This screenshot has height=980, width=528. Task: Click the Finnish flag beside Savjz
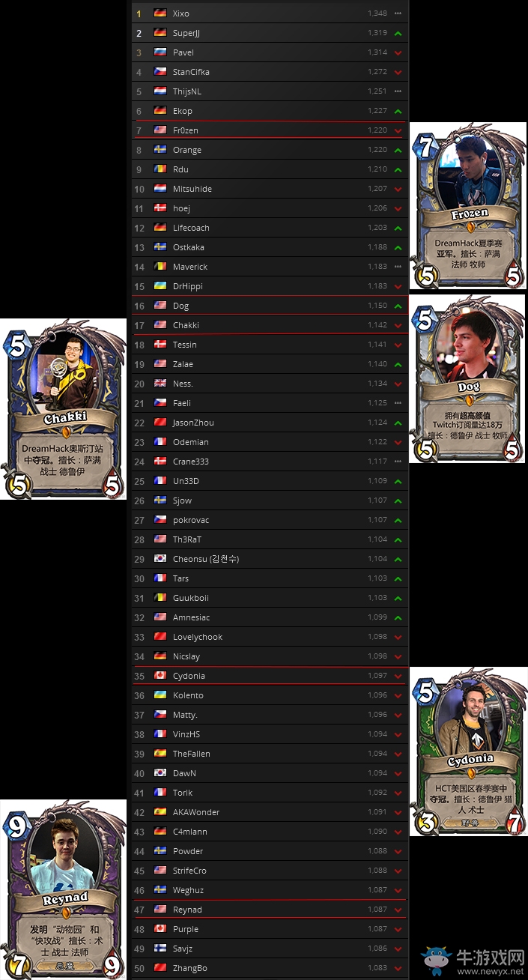click(x=160, y=949)
